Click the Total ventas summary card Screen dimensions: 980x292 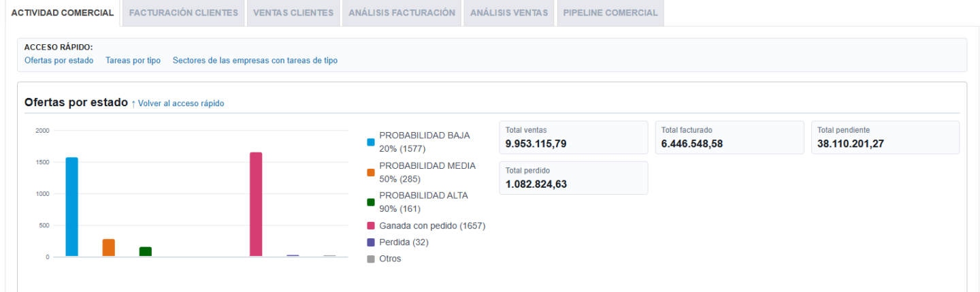click(574, 137)
